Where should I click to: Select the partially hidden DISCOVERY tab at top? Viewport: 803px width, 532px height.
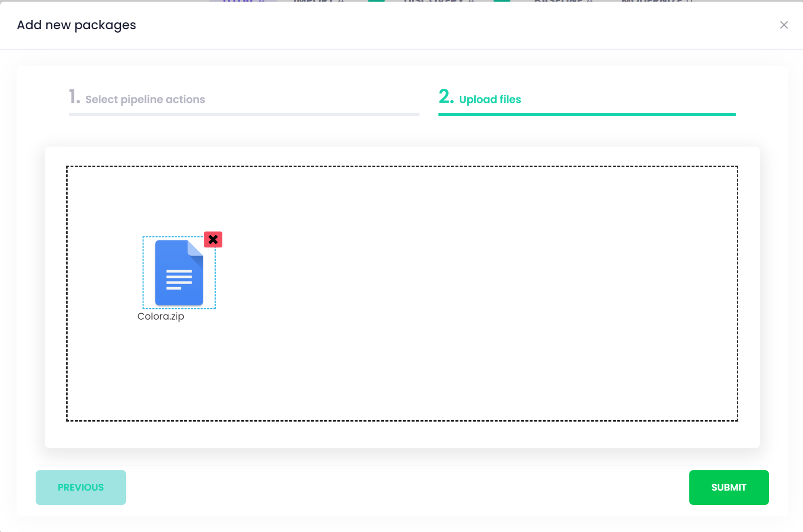coord(439,2)
